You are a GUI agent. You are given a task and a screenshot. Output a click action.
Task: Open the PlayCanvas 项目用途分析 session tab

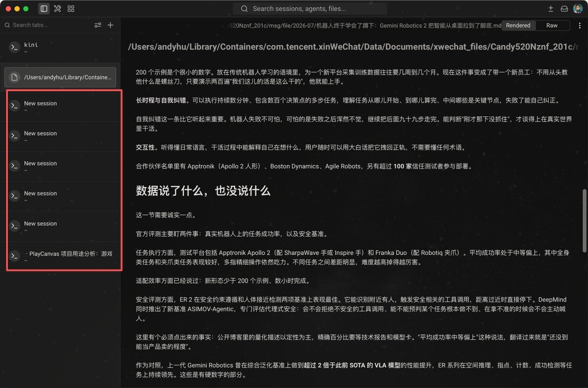60,256
